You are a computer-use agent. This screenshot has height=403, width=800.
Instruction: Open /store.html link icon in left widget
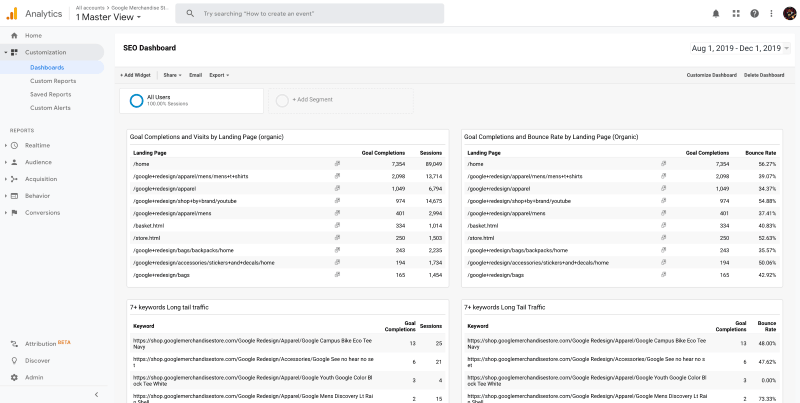tap(337, 238)
